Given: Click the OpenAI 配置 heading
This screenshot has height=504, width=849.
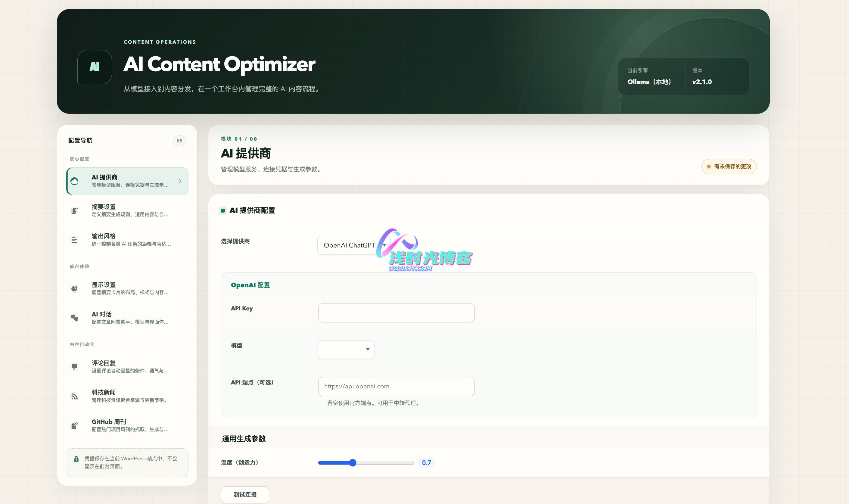Looking at the screenshot, I should tap(250, 285).
